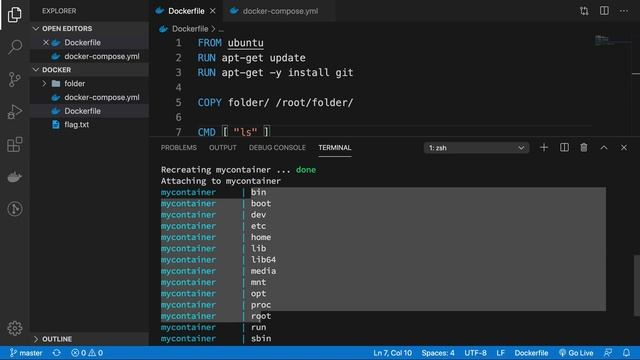640x360 pixels.
Task: Open the Manage settings gear
Action: (x=15, y=328)
